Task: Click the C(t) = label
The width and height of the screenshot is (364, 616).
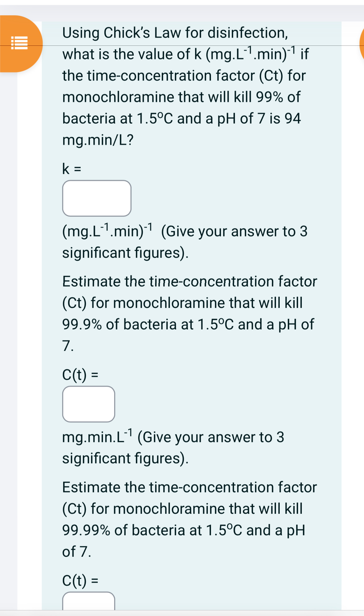Action: tap(80, 375)
